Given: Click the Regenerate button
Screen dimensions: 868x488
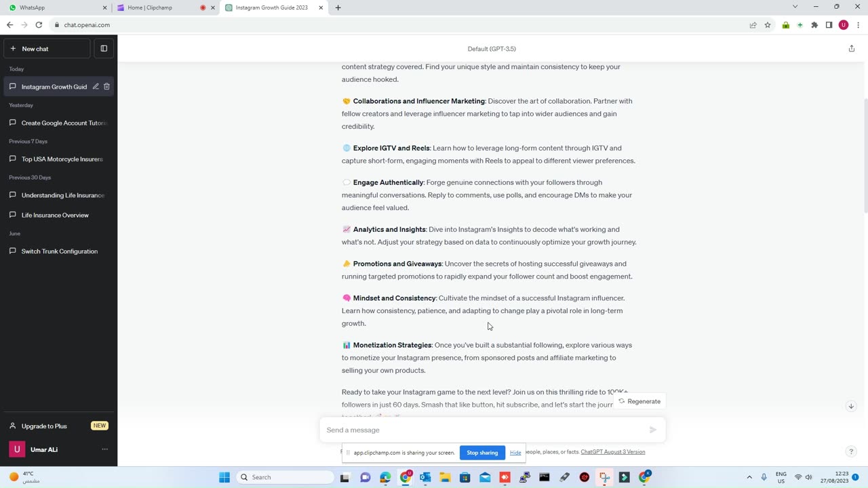Looking at the screenshot, I should click(639, 401).
